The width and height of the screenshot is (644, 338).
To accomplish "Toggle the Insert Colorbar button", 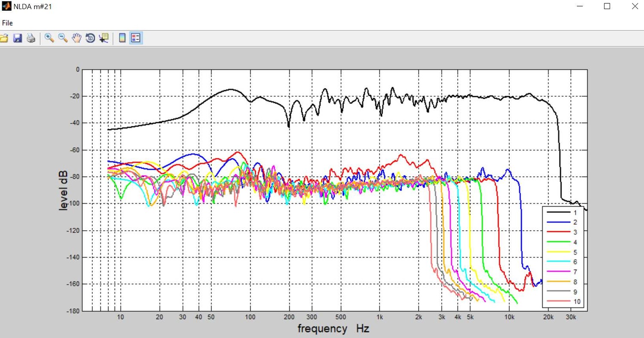I will click(122, 38).
